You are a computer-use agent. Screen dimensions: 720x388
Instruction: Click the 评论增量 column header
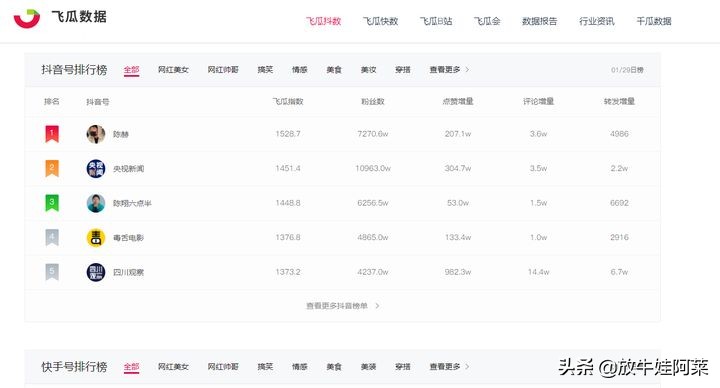coord(539,101)
